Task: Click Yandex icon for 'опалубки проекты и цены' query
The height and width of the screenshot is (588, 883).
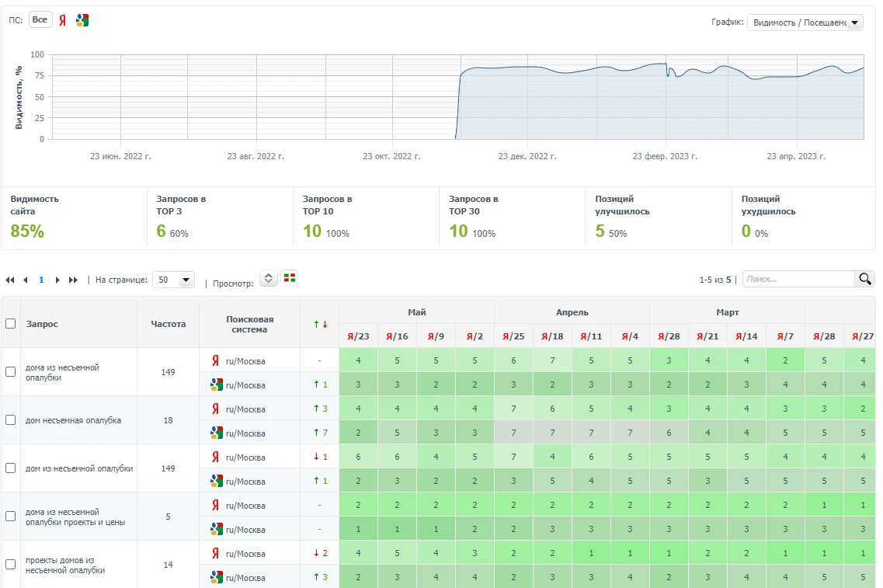Action: tap(215, 505)
